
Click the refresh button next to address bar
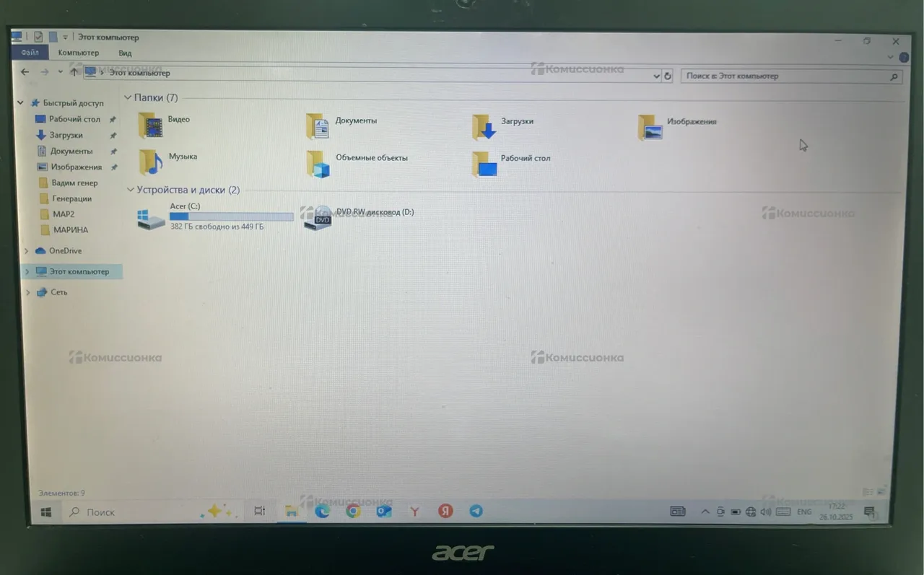click(x=668, y=76)
